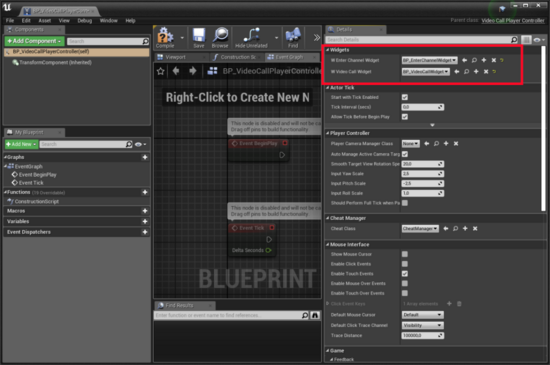Enable the Show Mouse Cursor checkbox
Viewport: 550px width, 365px height.
[x=405, y=254]
